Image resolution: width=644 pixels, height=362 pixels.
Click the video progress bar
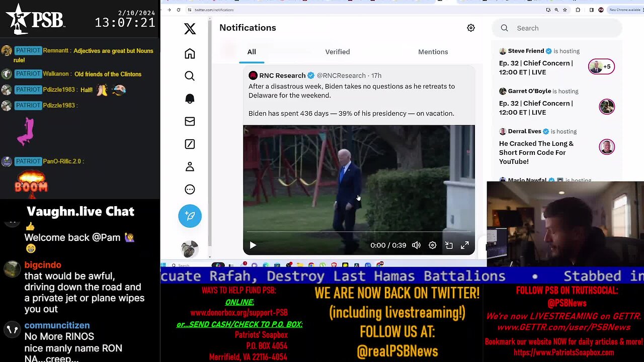coord(359,232)
